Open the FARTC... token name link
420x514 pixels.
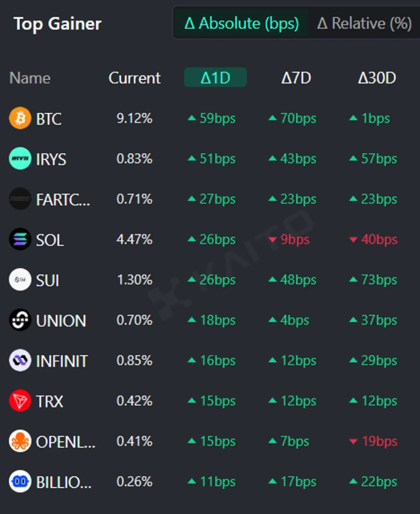(63, 200)
